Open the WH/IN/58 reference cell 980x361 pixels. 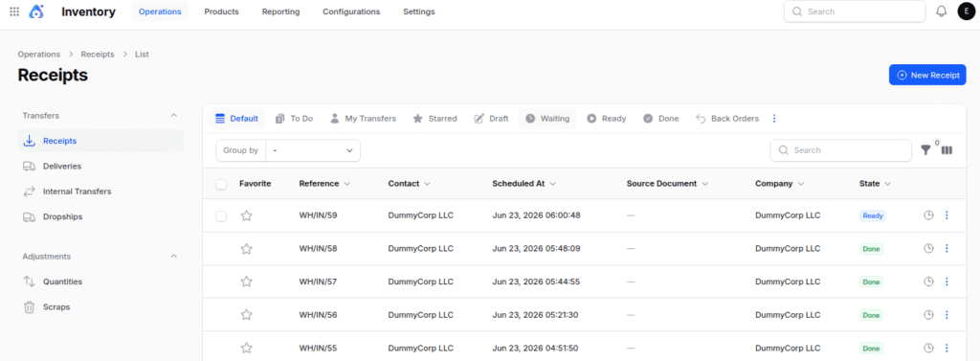coord(318,248)
